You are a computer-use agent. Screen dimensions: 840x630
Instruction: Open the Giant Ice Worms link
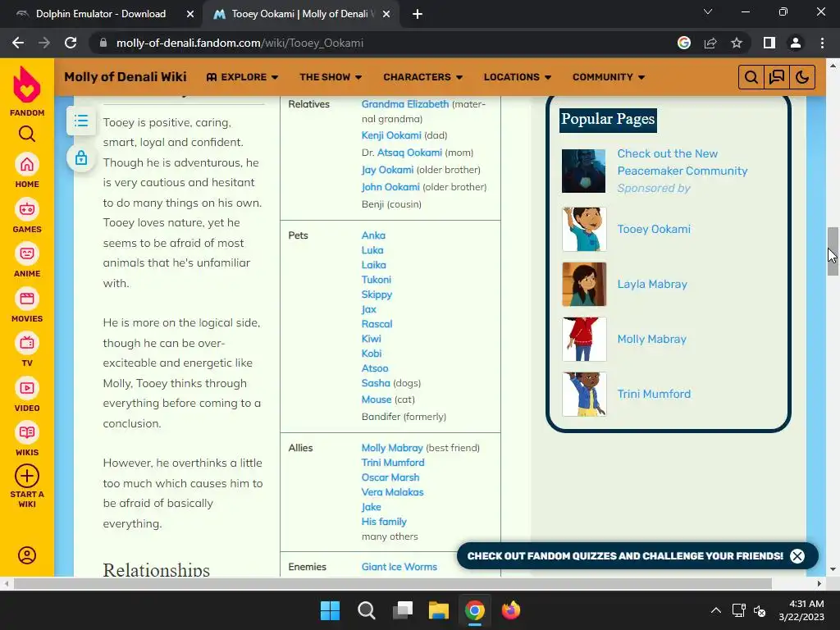[399, 567]
